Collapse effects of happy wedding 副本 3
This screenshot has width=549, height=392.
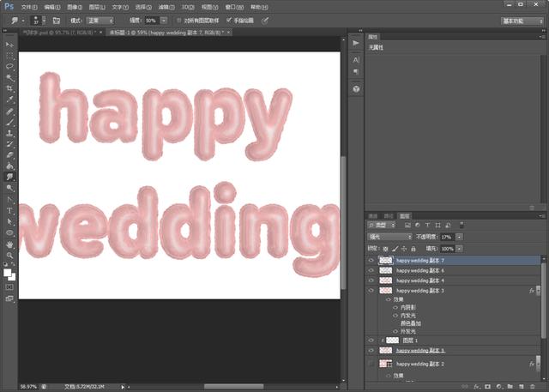click(539, 291)
